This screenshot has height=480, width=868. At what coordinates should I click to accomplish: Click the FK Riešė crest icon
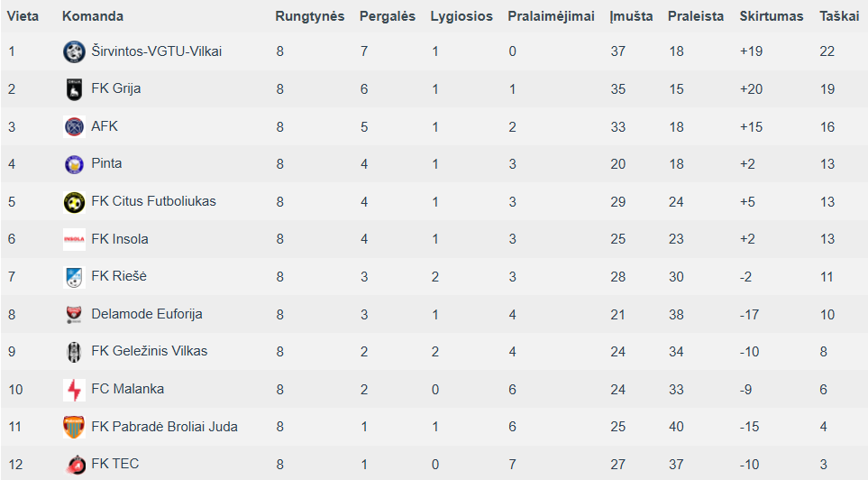[74, 277]
